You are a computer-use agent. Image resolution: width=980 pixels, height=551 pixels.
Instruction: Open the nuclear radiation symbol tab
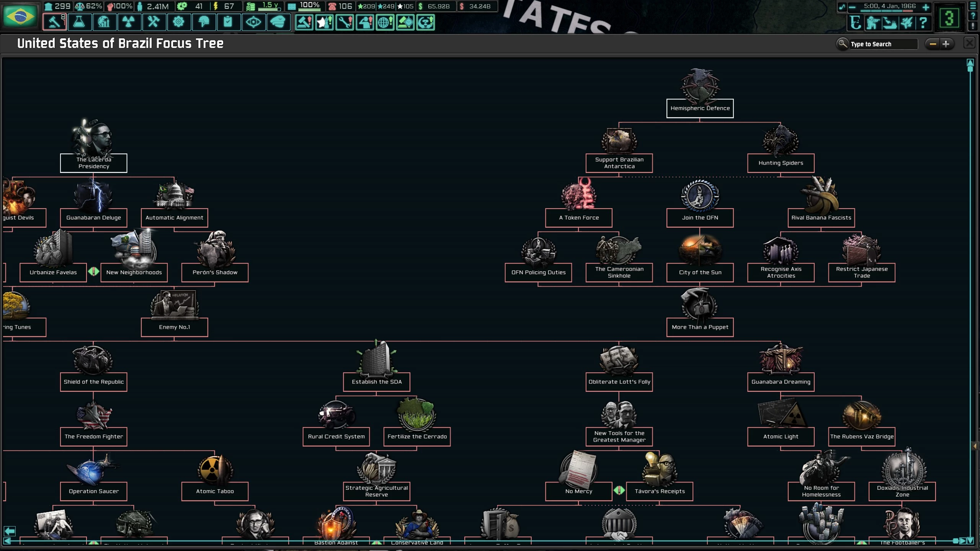(x=129, y=22)
